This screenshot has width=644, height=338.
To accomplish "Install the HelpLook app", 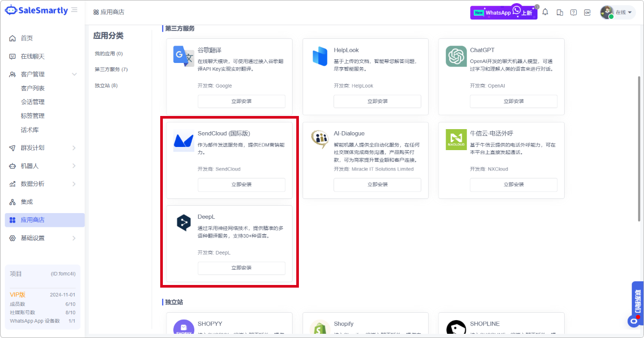I will [377, 101].
